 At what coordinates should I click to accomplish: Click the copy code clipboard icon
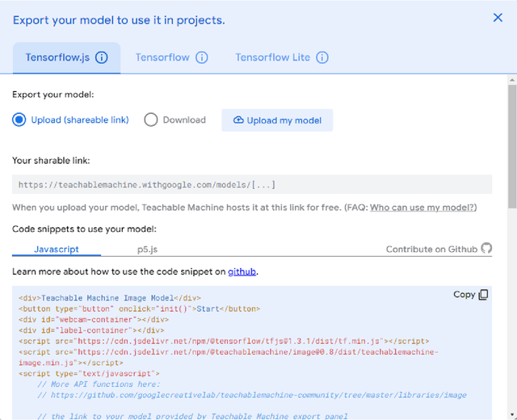pyautogui.click(x=483, y=294)
